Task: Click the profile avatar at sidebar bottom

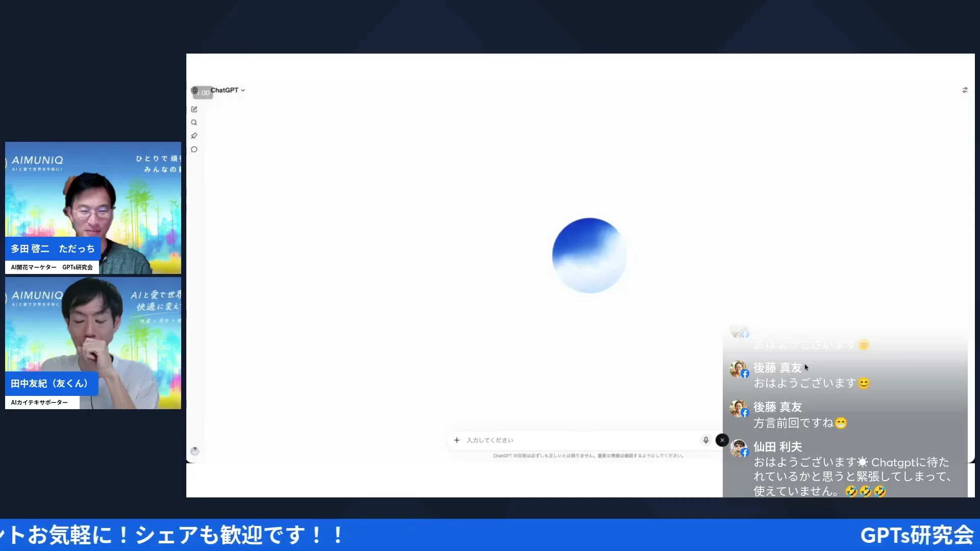Action: [194, 451]
